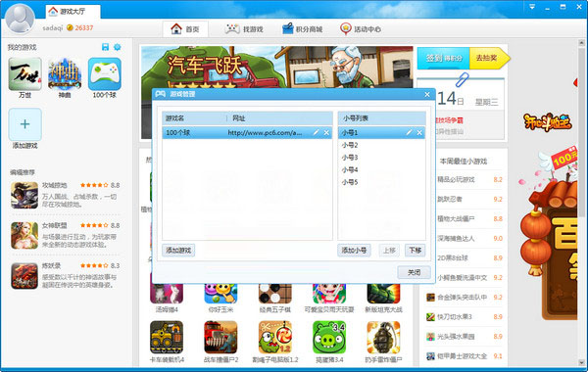Open the 找游戏 tab
Image resolution: width=588 pixels, height=372 pixels.
[244, 28]
